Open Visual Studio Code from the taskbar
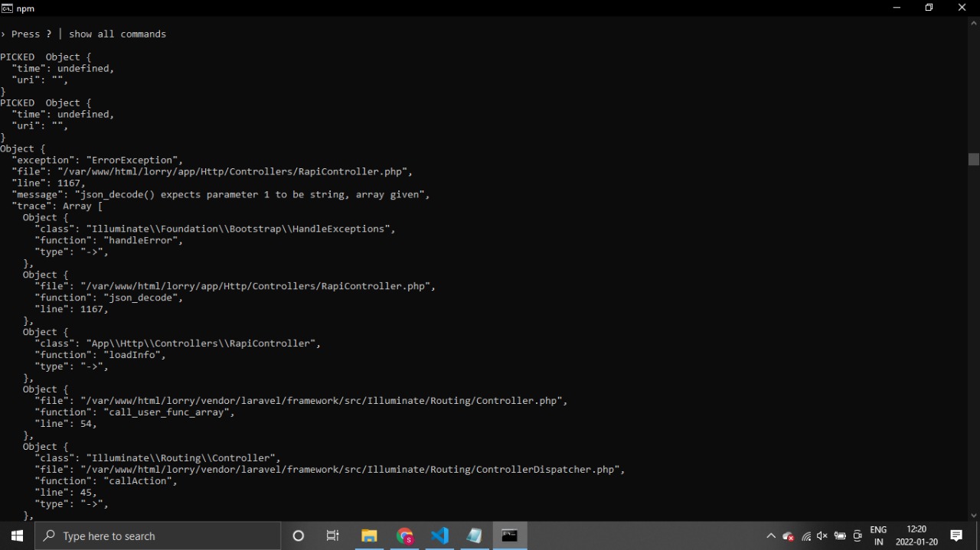 click(439, 535)
